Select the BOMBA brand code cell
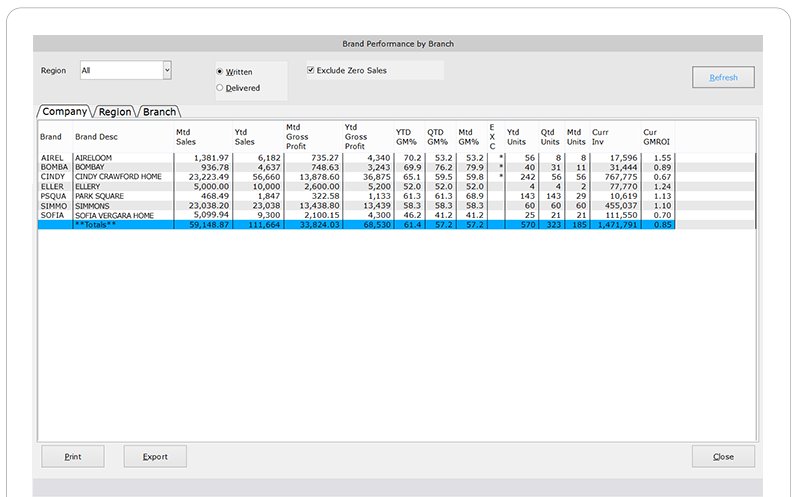Screen dimensions: 800x497 (54, 167)
